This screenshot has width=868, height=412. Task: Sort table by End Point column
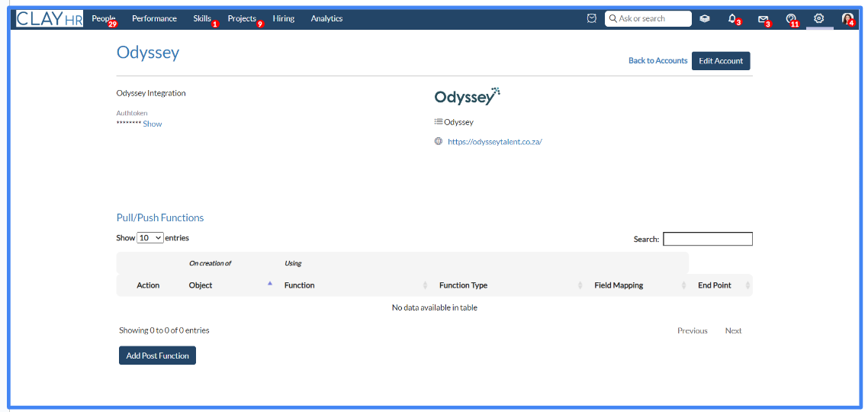pyautogui.click(x=722, y=285)
